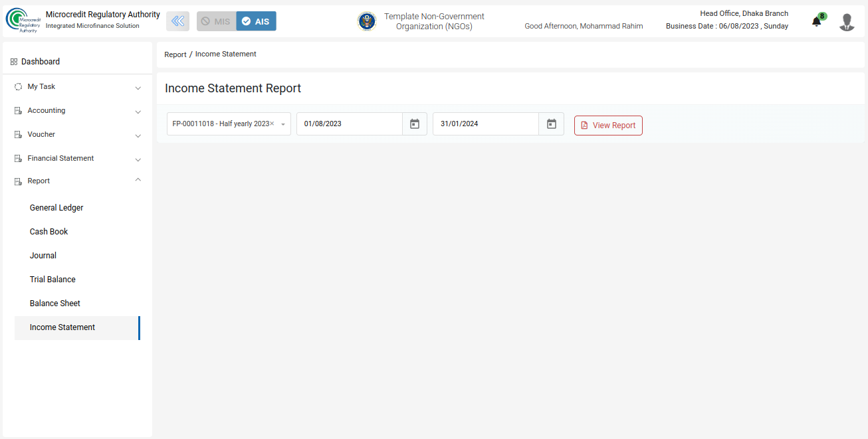Open the Trial Balance report

[53, 280]
